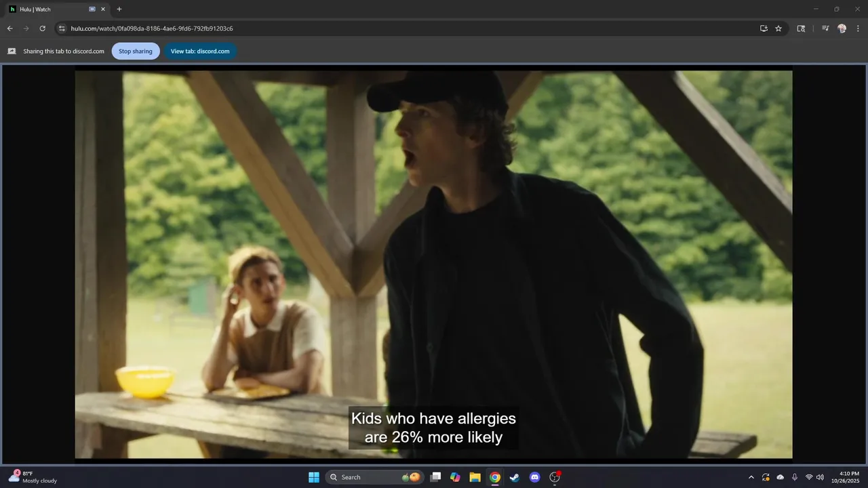Minimize the Chrome window
This screenshot has width=868, height=488.
pos(816,9)
